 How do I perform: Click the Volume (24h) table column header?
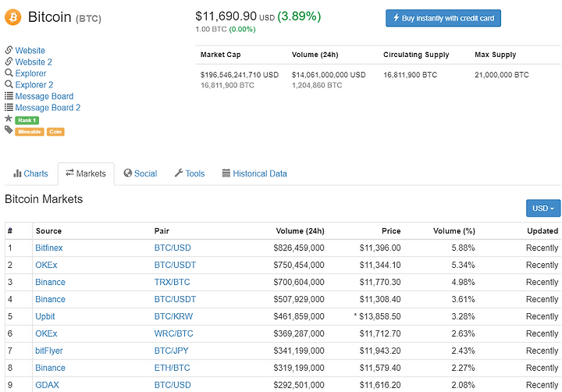(300, 231)
